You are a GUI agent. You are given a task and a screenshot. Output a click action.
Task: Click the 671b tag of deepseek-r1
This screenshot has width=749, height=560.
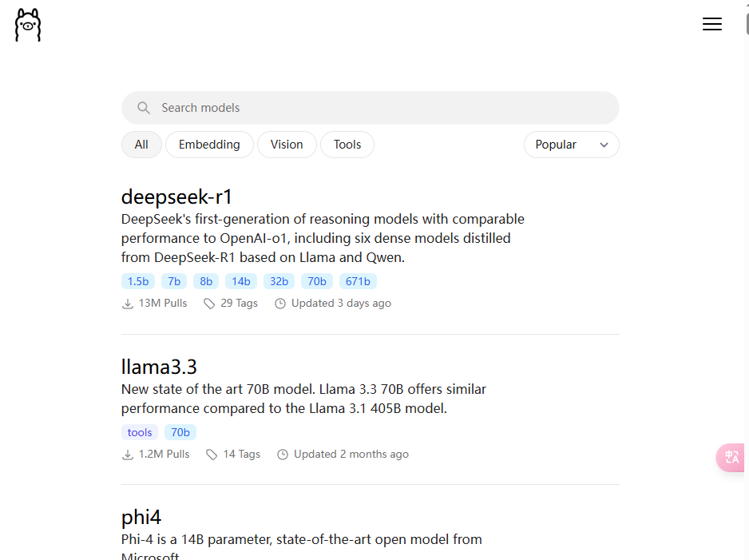pos(358,281)
